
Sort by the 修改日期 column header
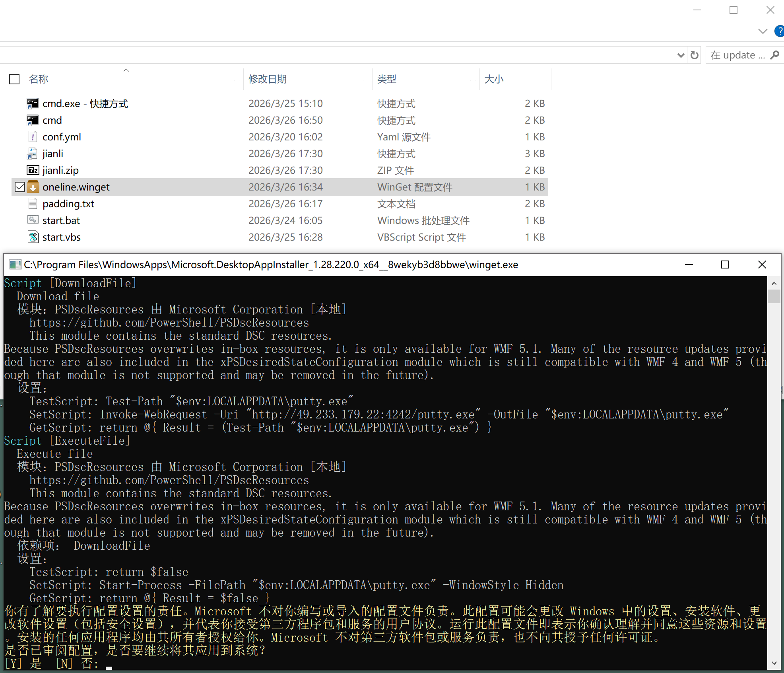(267, 79)
